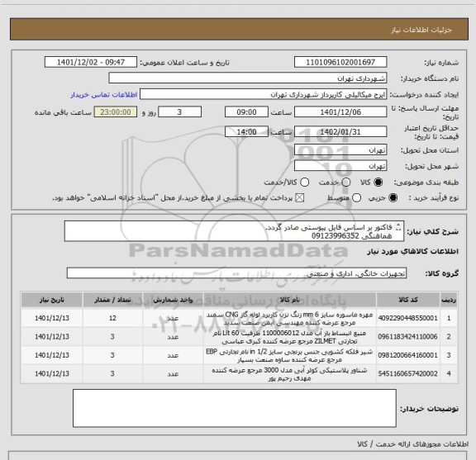Screen dimensions: 476x460
Task: Click item code 5451160657420002
Action: pyautogui.click(x=407, y=373)
